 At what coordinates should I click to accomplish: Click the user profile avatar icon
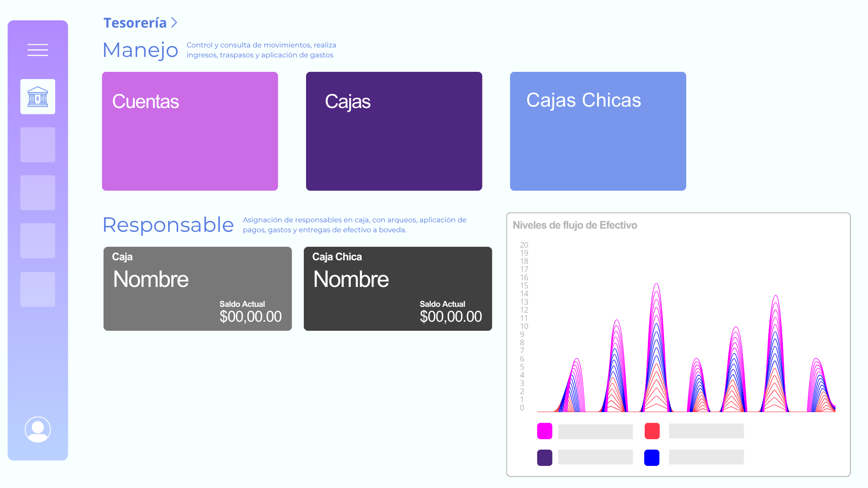click(38, 429)
